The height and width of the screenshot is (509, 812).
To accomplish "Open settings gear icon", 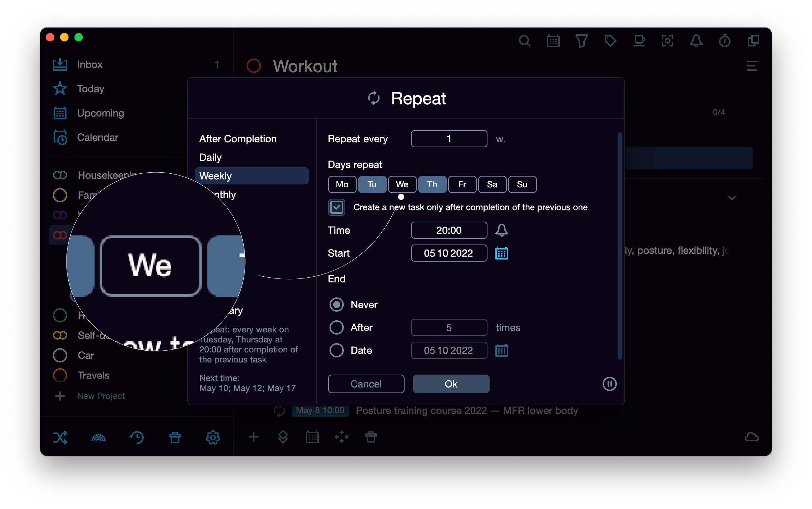I will pos(213,438).
